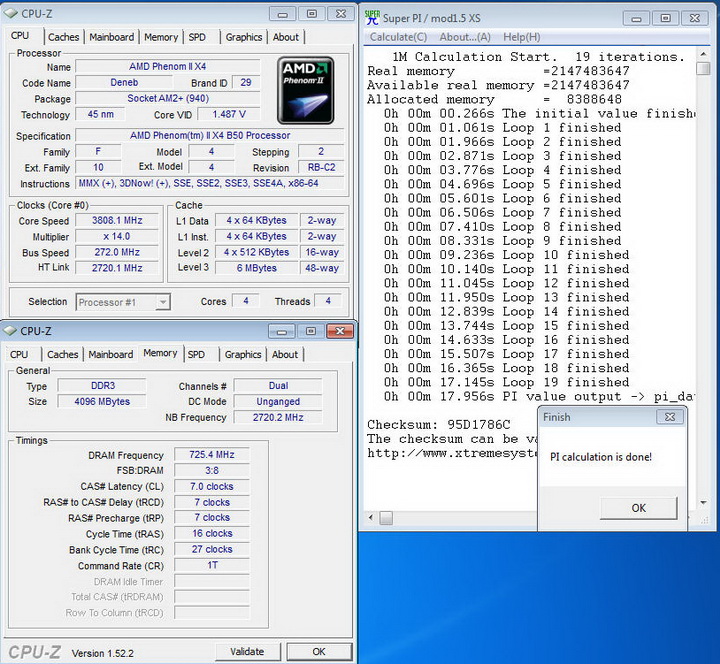720x664 pixels.
Task: Click Super PI horizontal scrollbar left arrow
Action: [371, 518]
